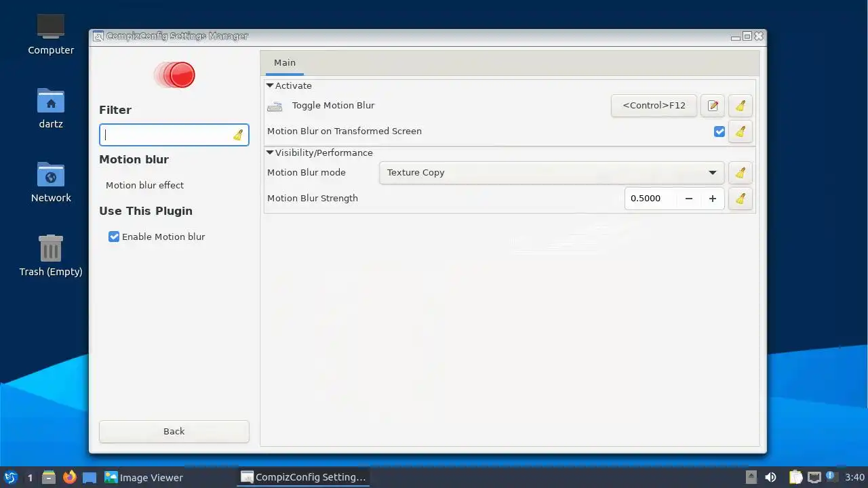Open the Network desktop icon
868x488 pixels.
point(51,182)
